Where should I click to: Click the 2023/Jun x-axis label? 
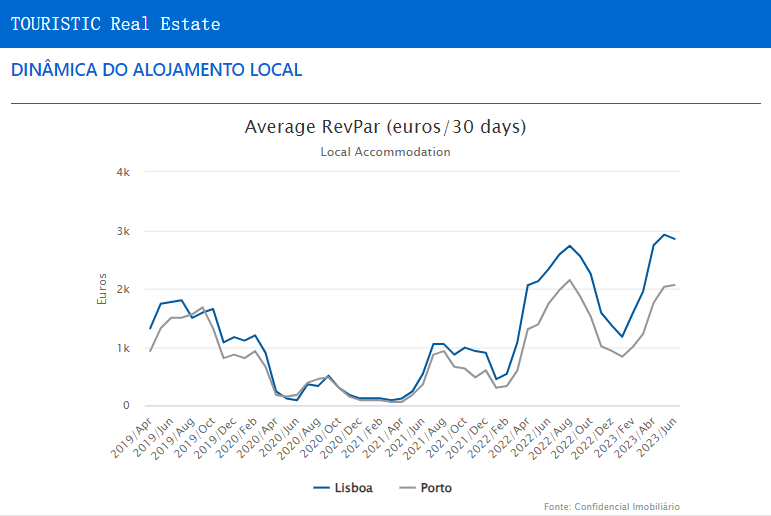tap(656, 437)
